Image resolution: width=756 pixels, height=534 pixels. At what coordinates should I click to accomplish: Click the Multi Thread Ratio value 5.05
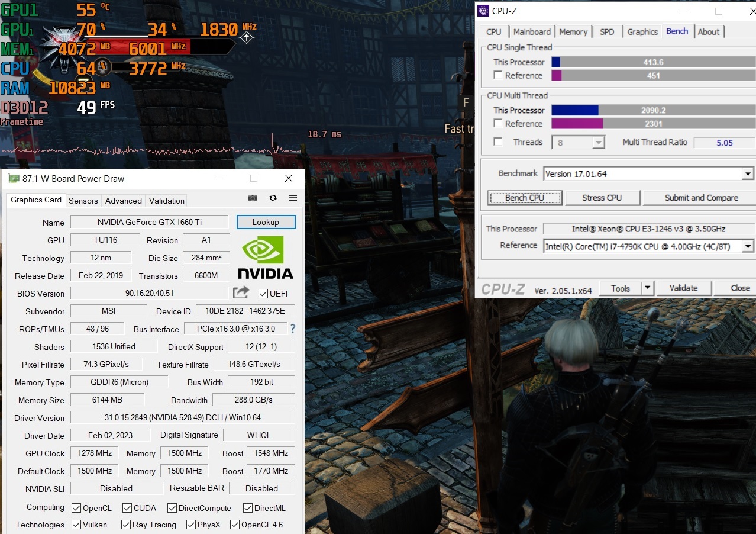point(725,143)
